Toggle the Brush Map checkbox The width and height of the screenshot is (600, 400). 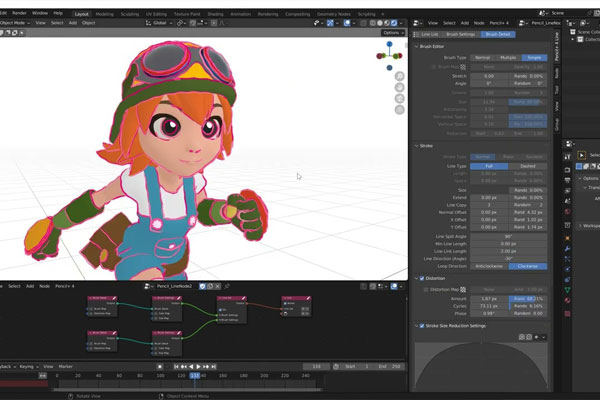(x=434, y=67)
